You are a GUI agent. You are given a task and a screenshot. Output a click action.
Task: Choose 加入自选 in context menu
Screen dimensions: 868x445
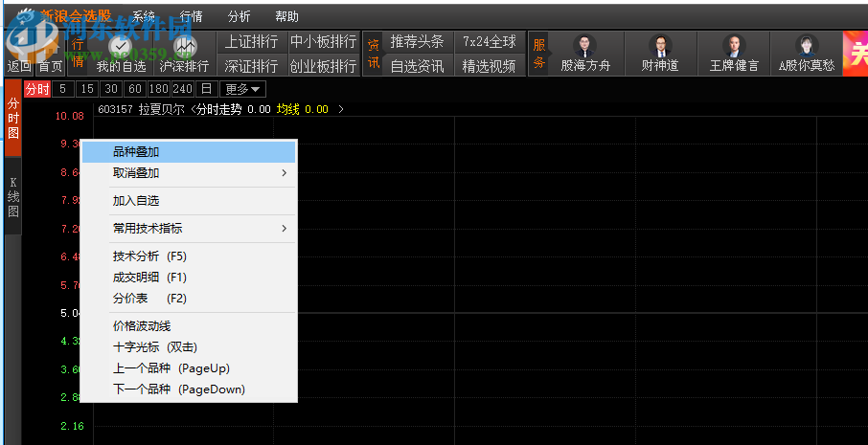point(189,201)
